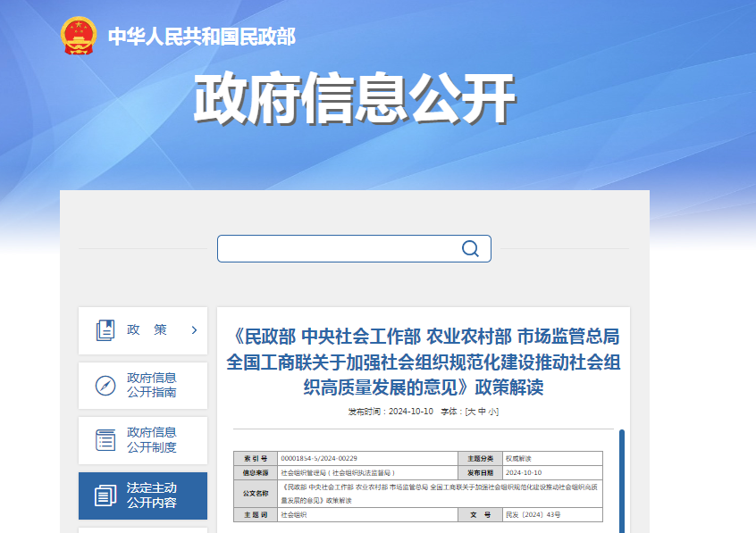This screenshot has height=533, width=756.
Task: Click the 政府信息公开 banner title
Action: coord(355,98)
